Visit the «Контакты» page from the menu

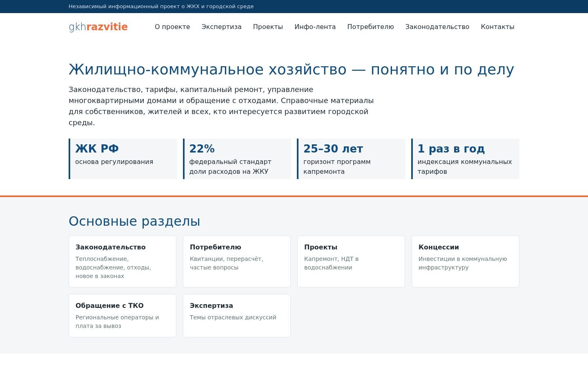(x=497, y=27)
